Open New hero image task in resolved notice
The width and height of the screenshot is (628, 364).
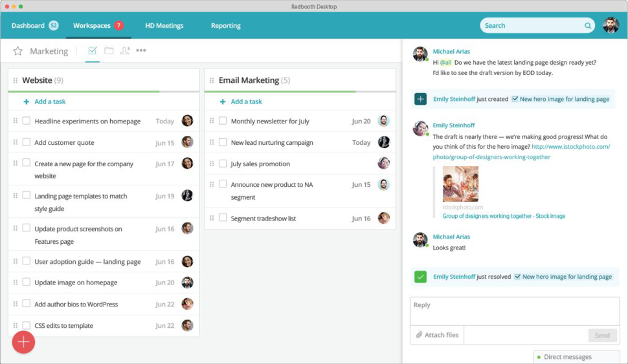[563, 277]
